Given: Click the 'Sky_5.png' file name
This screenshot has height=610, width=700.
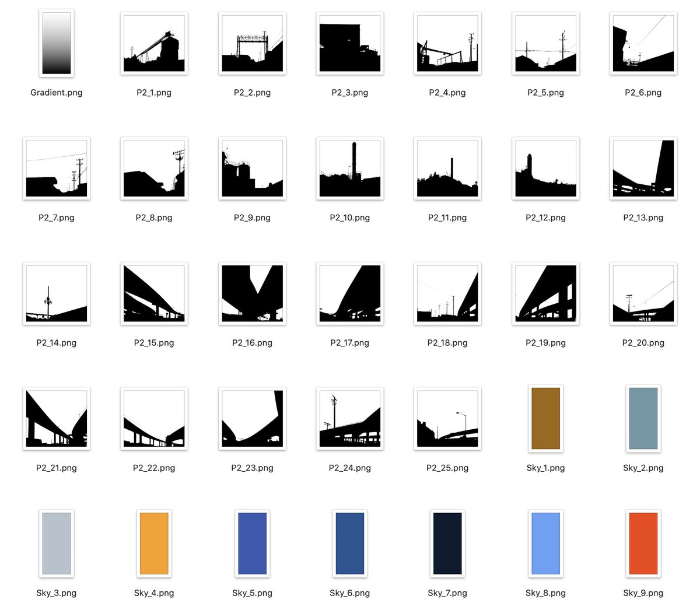Looking at the screenshot, I should (x=252, y=593).
